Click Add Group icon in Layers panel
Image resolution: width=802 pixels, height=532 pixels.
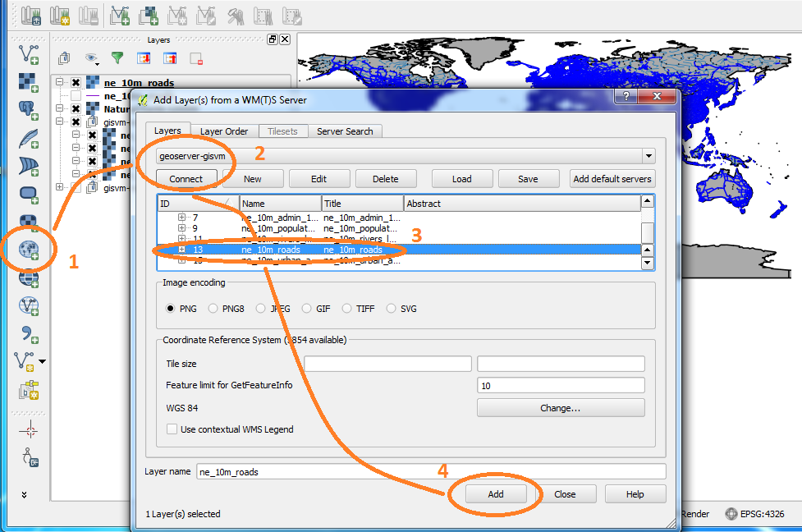point(64,58)
